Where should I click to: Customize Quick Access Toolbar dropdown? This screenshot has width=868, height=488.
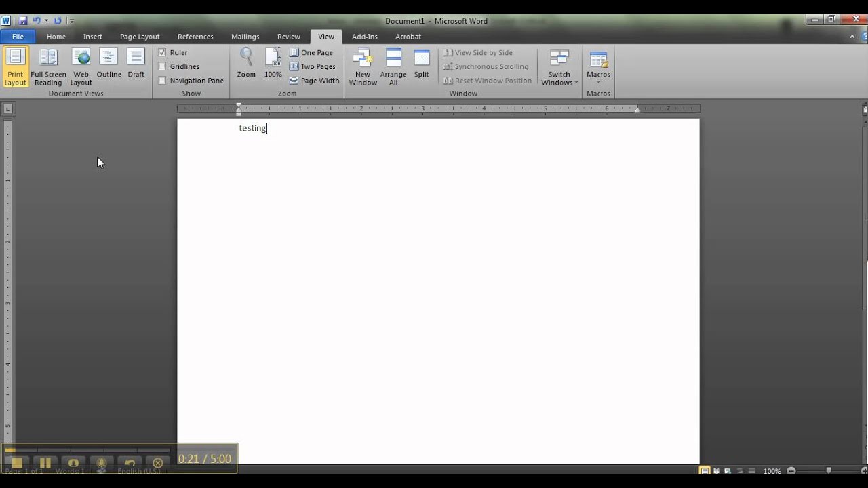pos(72,21)
